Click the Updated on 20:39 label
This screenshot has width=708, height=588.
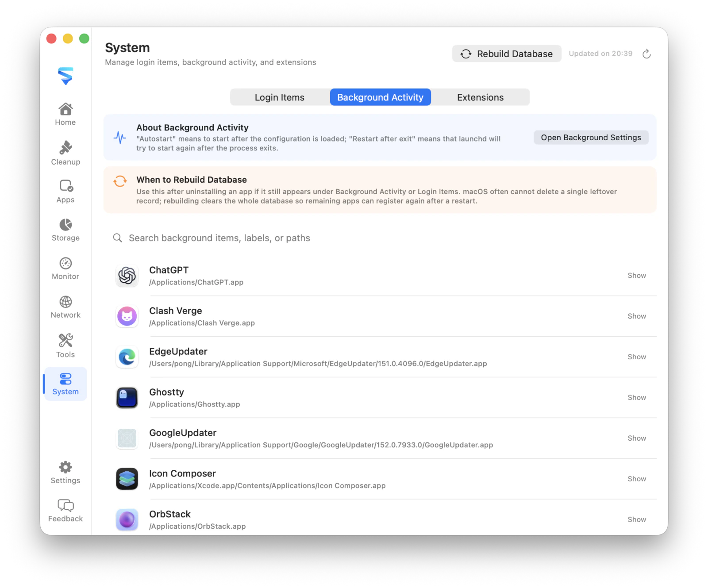point(600,54)
